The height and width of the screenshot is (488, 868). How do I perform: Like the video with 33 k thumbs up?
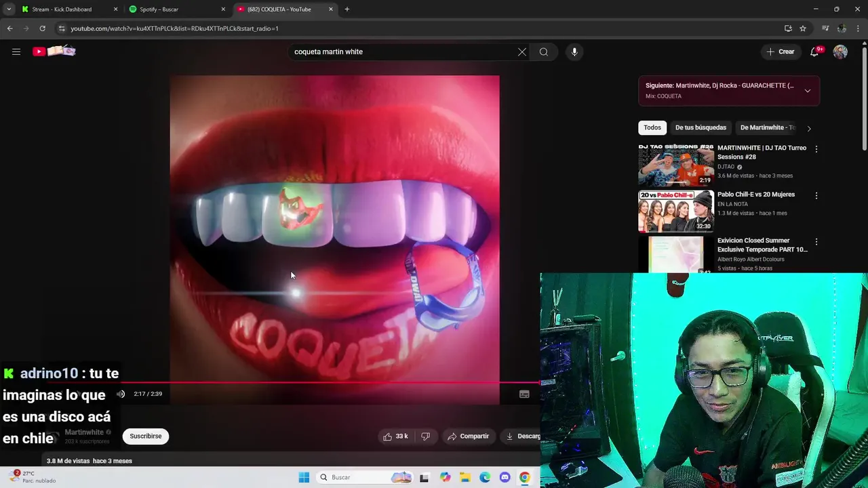395,436
